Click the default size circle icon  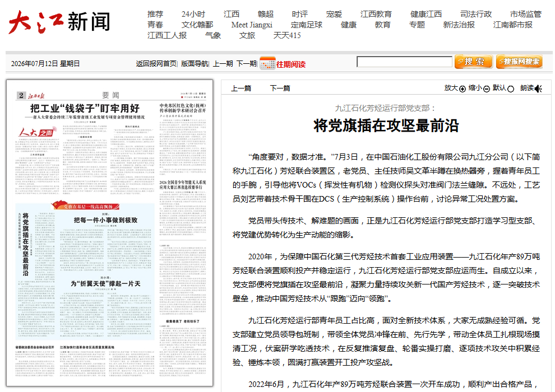tap(510, 89)
